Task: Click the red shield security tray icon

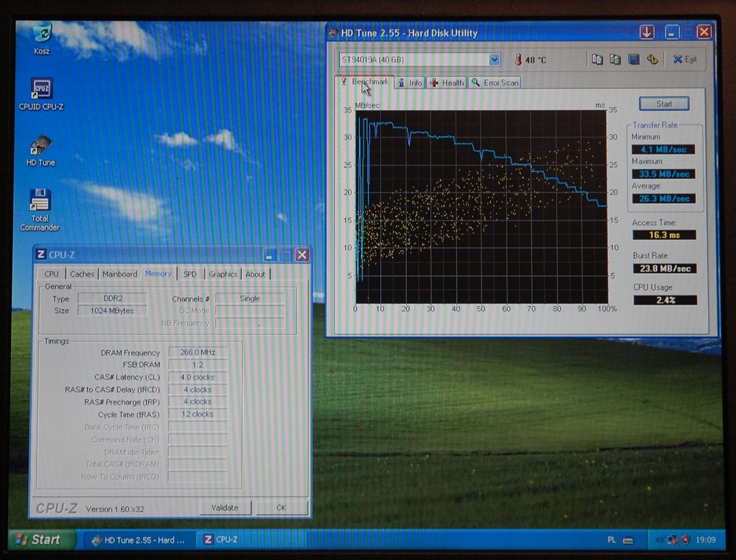Action: point(685,540)
